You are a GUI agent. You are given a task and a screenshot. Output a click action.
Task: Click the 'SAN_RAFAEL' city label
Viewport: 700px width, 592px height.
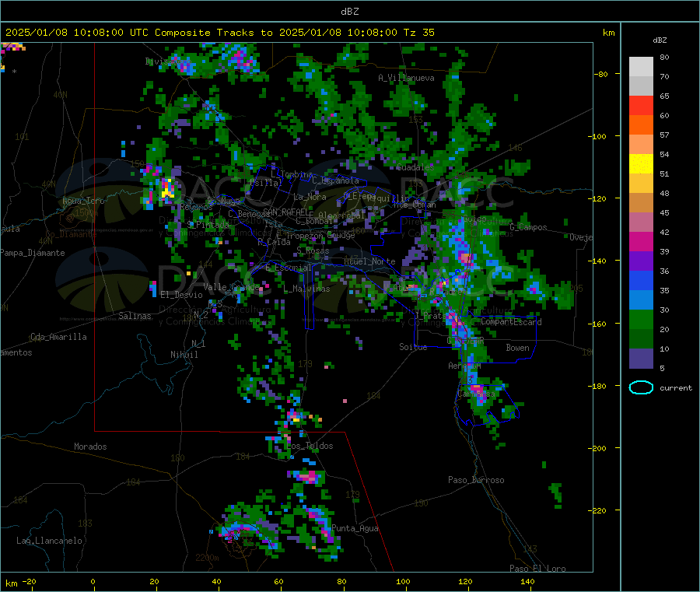point(285,212)
